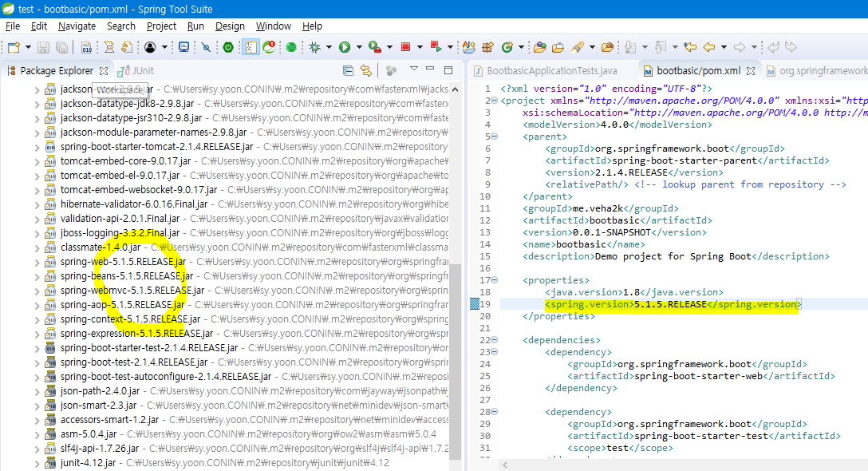This screenshot has width=868, height=471.
Task: Click the spring.version line in editor
Action: point(673,304)
